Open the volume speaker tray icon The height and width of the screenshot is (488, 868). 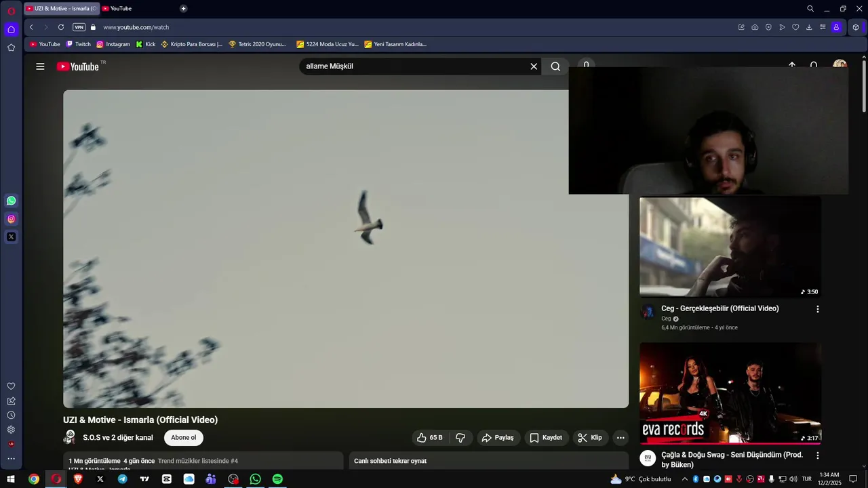click(793, 479)
